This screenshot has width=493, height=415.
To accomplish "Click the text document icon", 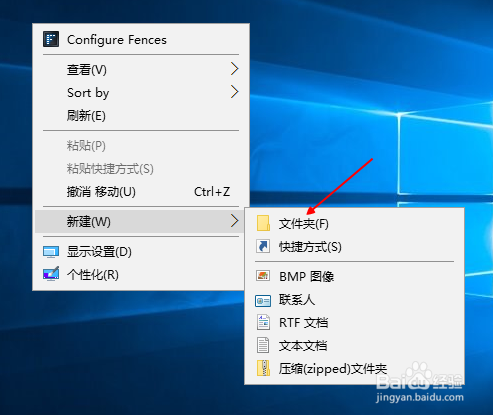I will point(263,345).
